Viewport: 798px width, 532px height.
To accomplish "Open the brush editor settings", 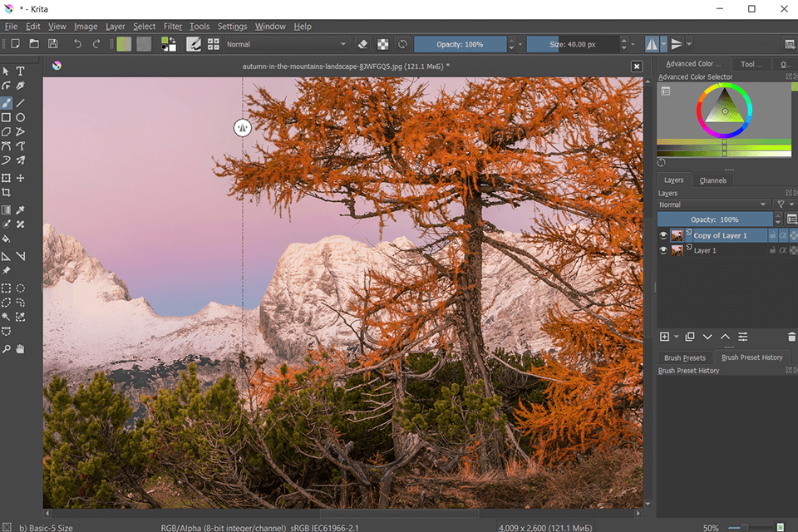I will click(194, 44).
